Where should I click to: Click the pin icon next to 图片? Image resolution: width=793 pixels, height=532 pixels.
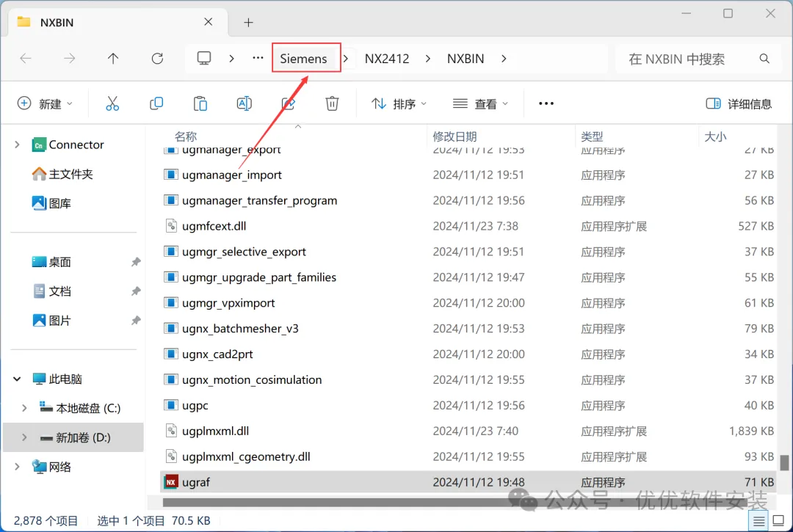(136, 321)
